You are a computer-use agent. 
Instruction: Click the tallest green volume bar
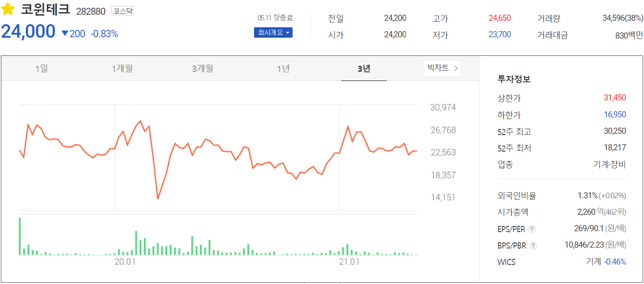20,236
